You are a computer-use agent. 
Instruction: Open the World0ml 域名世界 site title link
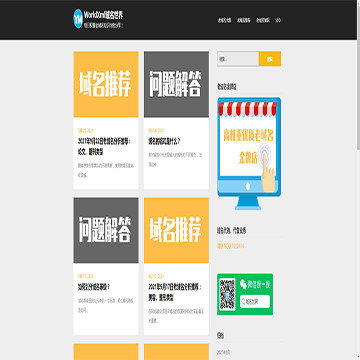tap(104, 15)
